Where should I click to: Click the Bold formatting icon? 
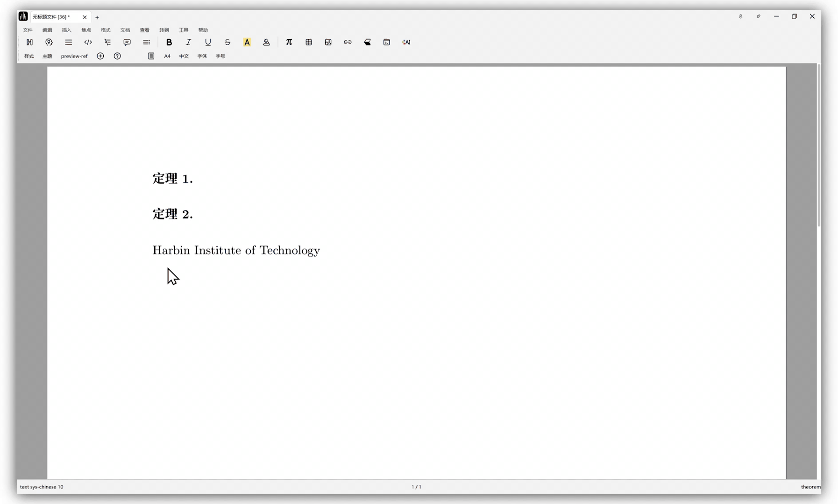click(x=169, y=42)
